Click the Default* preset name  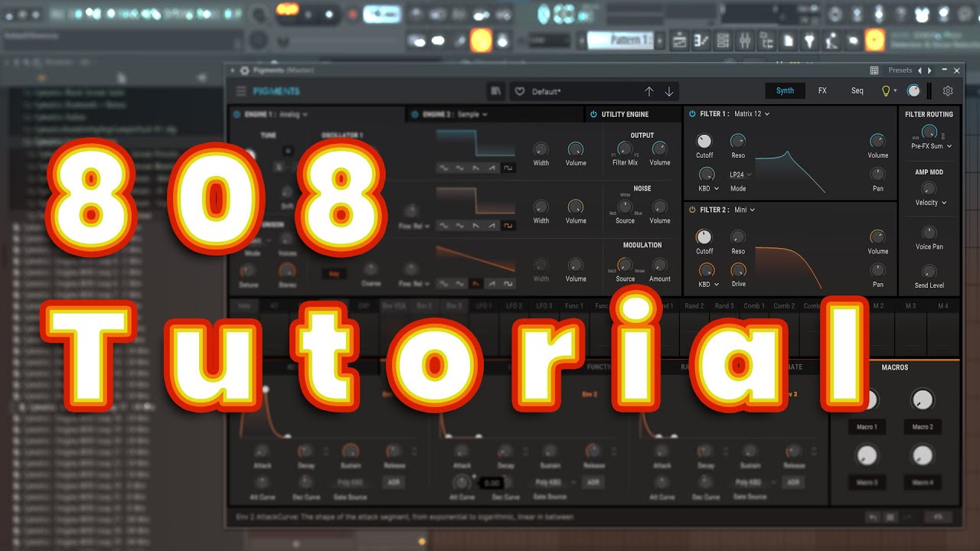click(547, 92)
